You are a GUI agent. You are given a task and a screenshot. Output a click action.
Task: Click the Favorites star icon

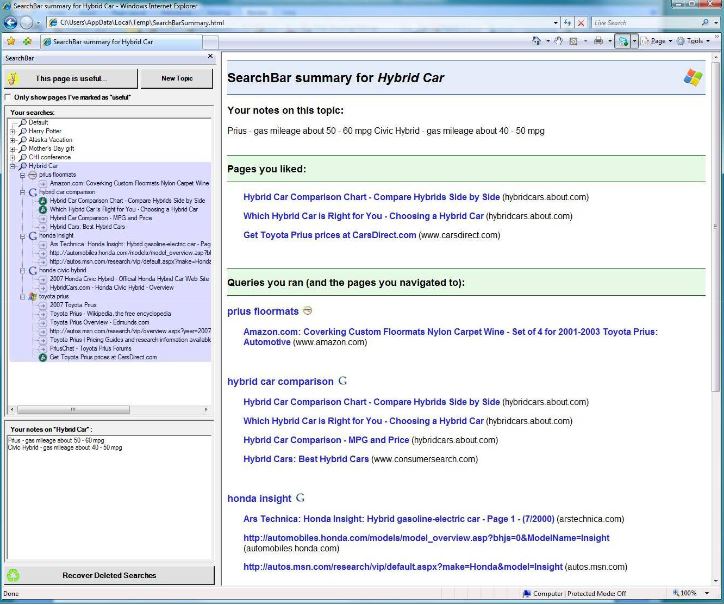[x=11, y=41]
